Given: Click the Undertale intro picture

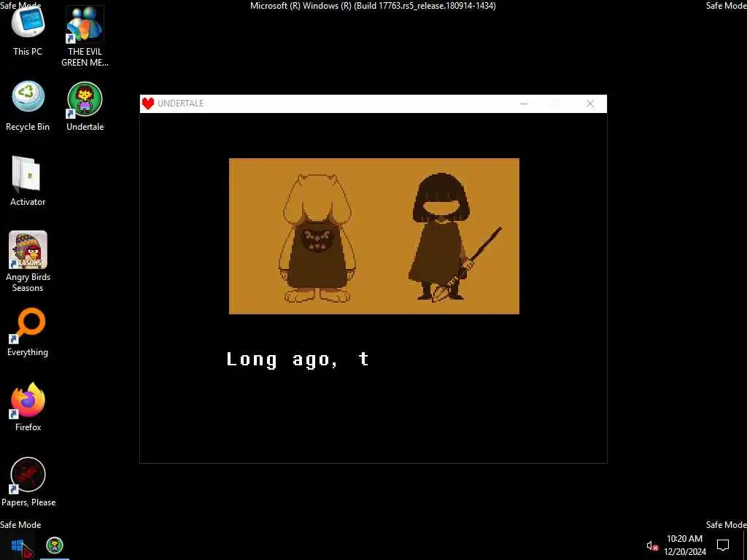Looking at the screenshot, I should [374, 236].
